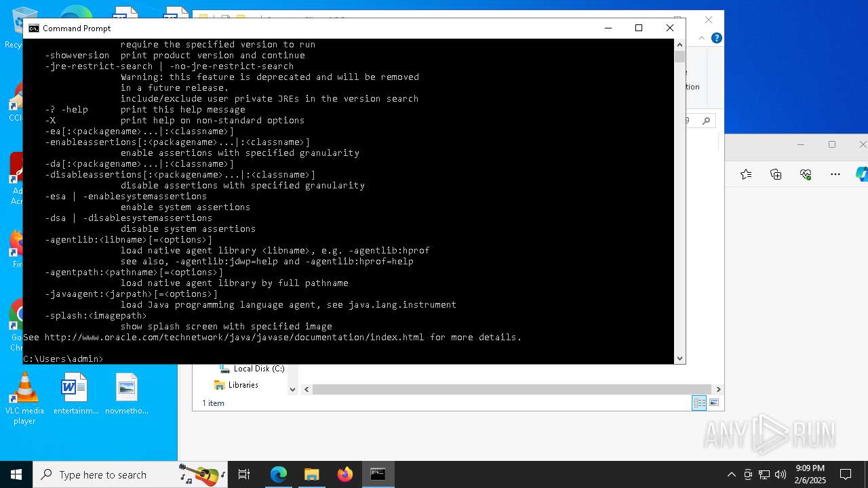Click the navigation pane scroll down arrow

point(292,389)
